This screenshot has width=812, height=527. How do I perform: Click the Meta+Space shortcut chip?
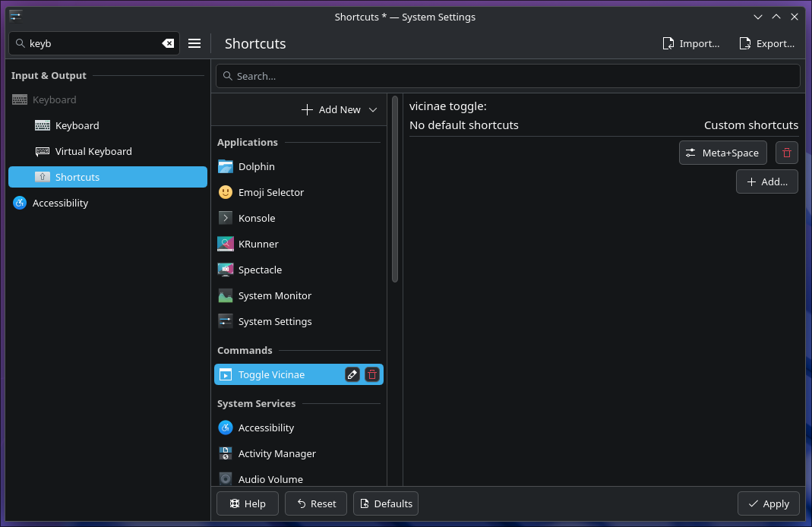pyautogui.click(x=722, y=152)
